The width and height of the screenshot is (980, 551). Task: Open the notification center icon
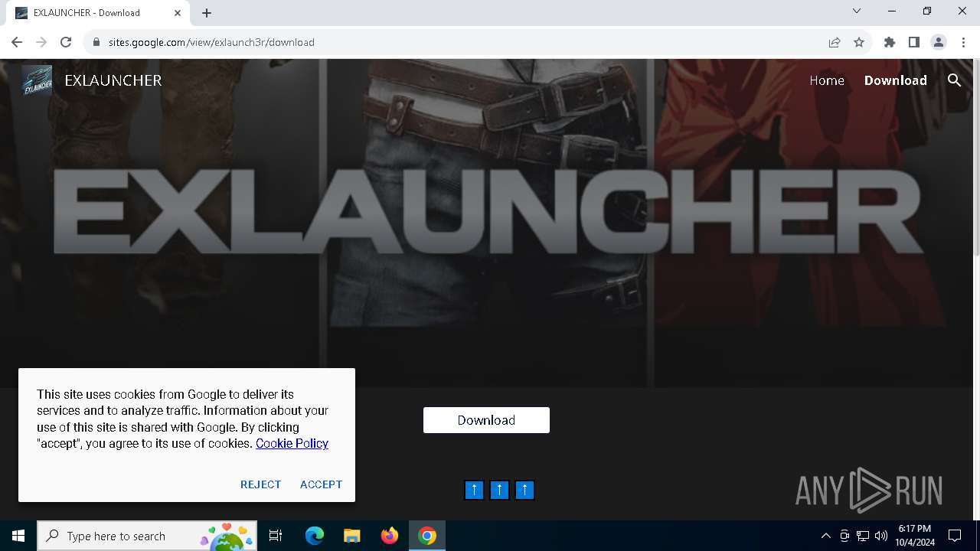pyautogui.click(x=955, y=536)
